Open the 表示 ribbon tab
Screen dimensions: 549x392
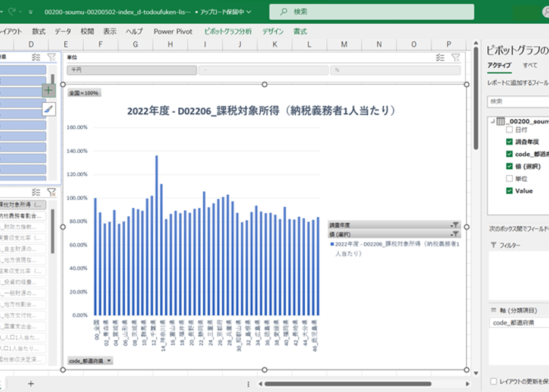(109, 31)
